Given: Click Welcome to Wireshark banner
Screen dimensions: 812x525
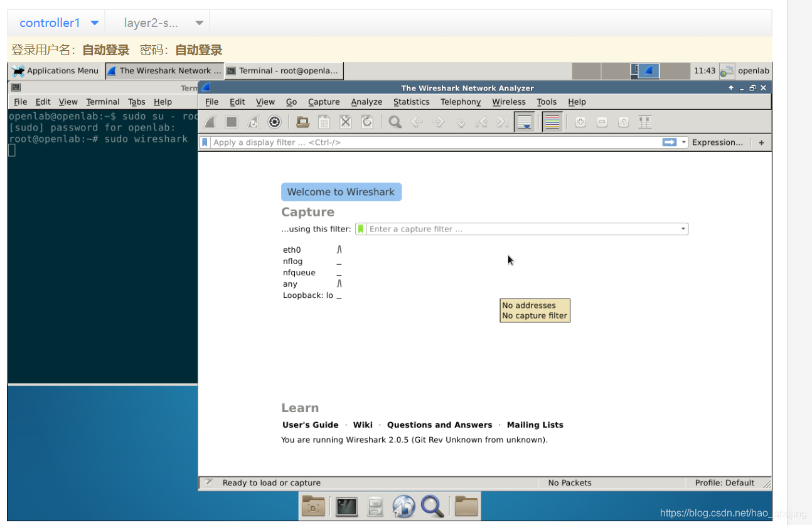Looking at the screenshot, I should 341,192.
